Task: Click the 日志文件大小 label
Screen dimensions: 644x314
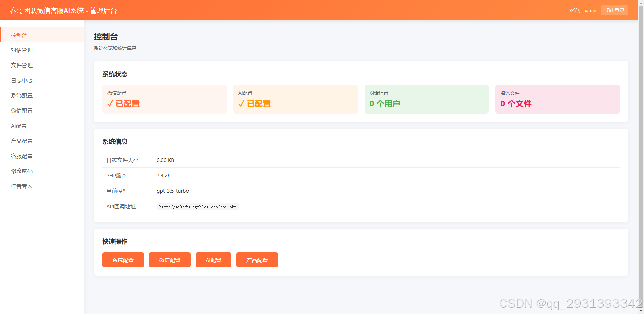Action: [122, 160]
